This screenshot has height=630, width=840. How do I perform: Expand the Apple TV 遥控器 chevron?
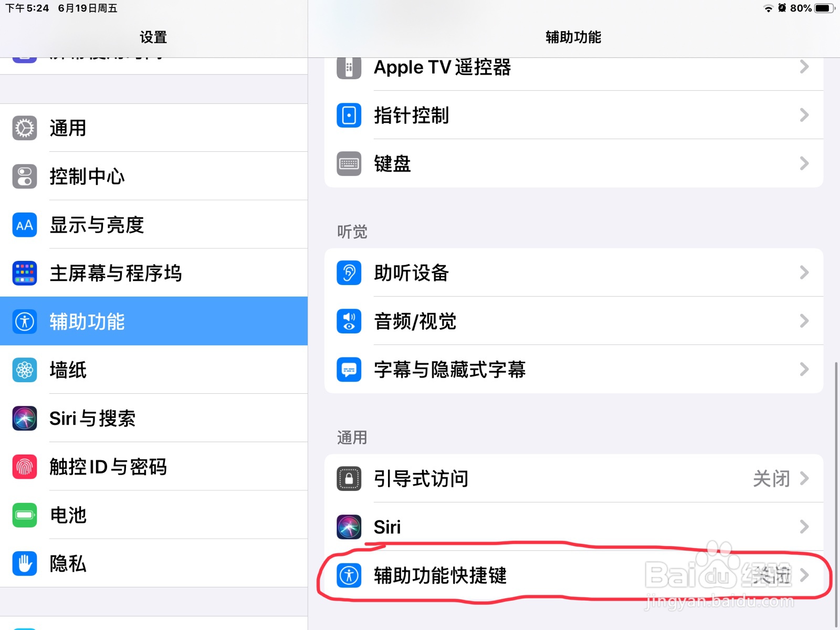tap(804, 67)
